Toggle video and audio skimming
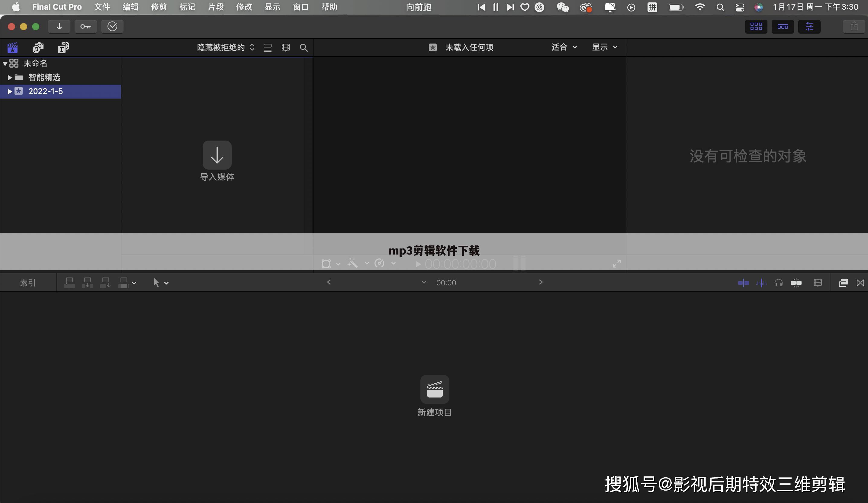Viewport: 868px width, 503px height. [743, 283]
